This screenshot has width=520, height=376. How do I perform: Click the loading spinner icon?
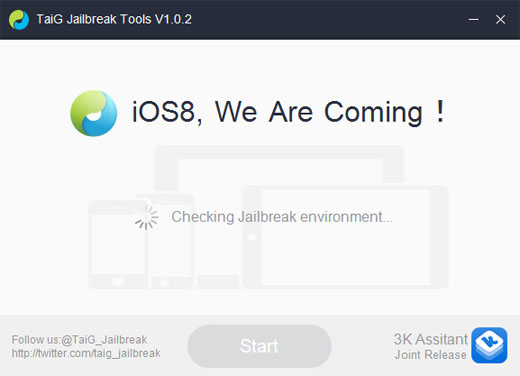click(146, 217)
